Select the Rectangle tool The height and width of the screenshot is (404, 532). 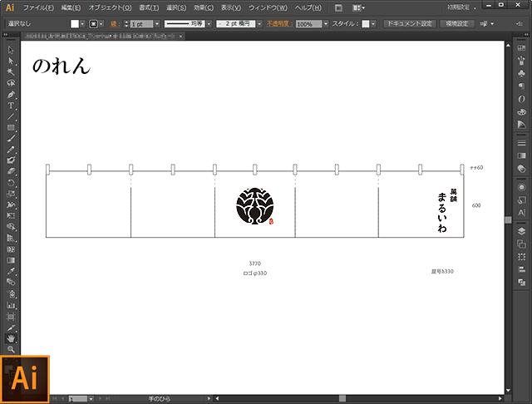(11, 127)
